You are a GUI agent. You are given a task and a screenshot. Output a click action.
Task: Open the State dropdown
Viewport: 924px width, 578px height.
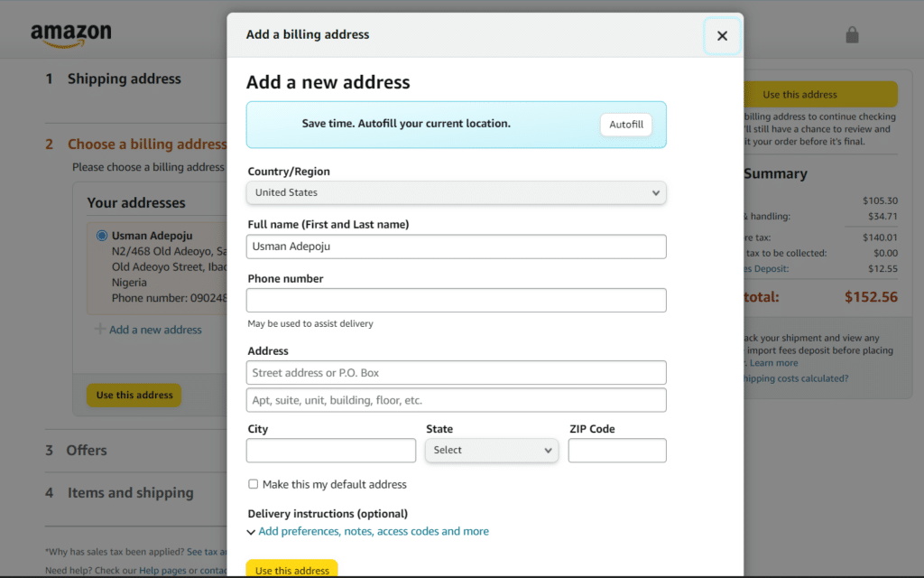491,450
